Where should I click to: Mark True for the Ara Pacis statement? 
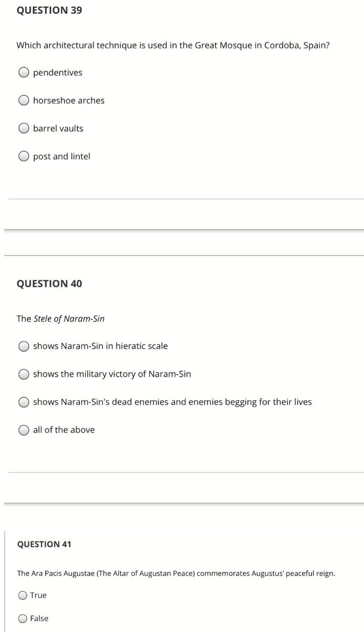(22, 595)
